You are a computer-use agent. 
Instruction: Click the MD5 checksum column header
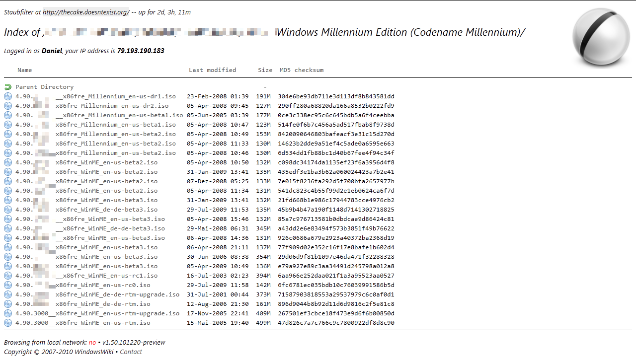pos(302,70)
